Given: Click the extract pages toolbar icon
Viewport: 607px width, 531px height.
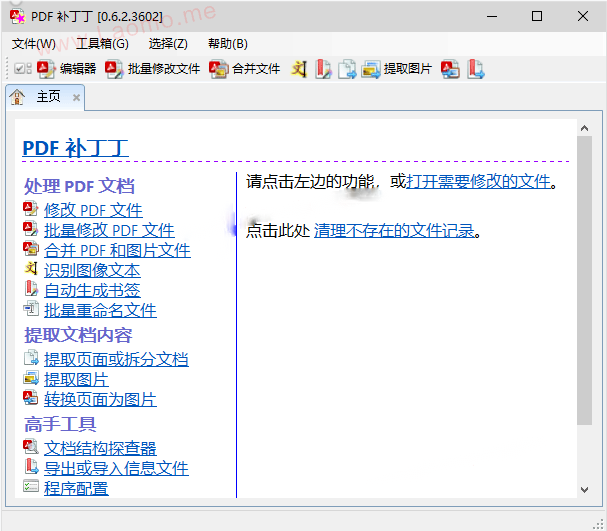Looking at the screenshot, I should 347,69.
